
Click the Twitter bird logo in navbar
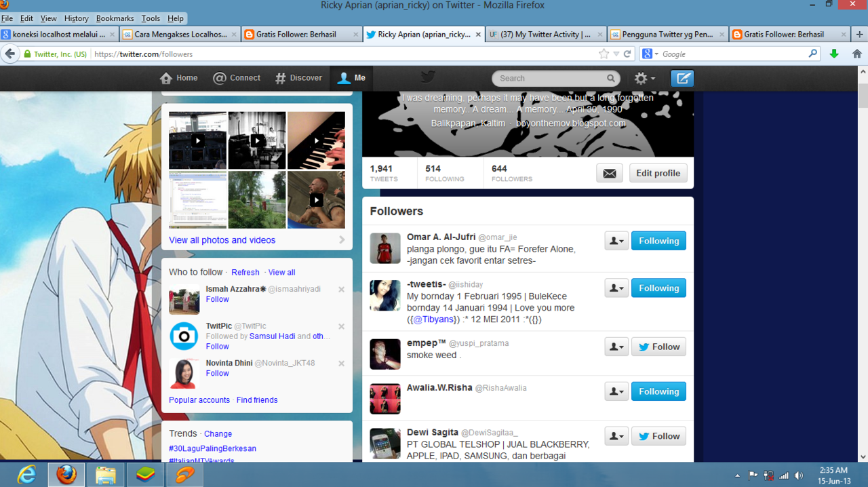427,77
